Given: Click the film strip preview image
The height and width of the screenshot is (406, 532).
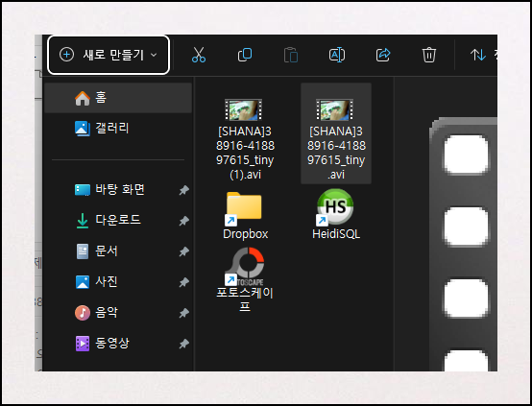Looking at the screenshot, I should [x=463, y=244].
